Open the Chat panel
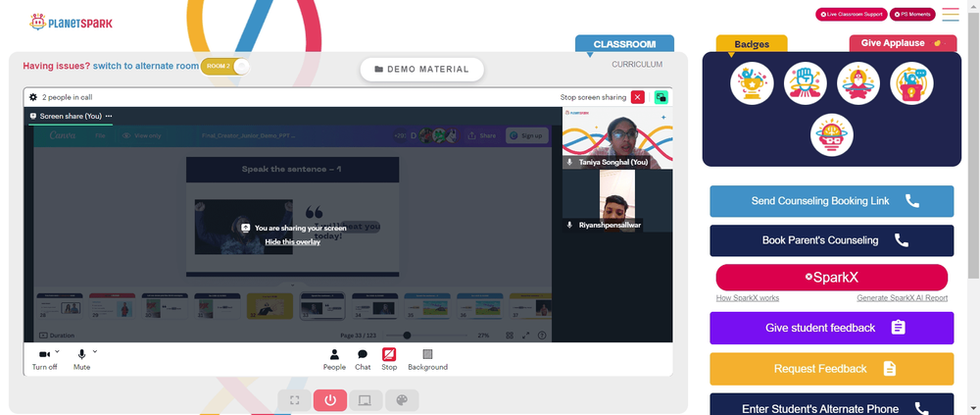Image resolution: width=980 pixels, height=415 pixels. (x=363, y=360)
